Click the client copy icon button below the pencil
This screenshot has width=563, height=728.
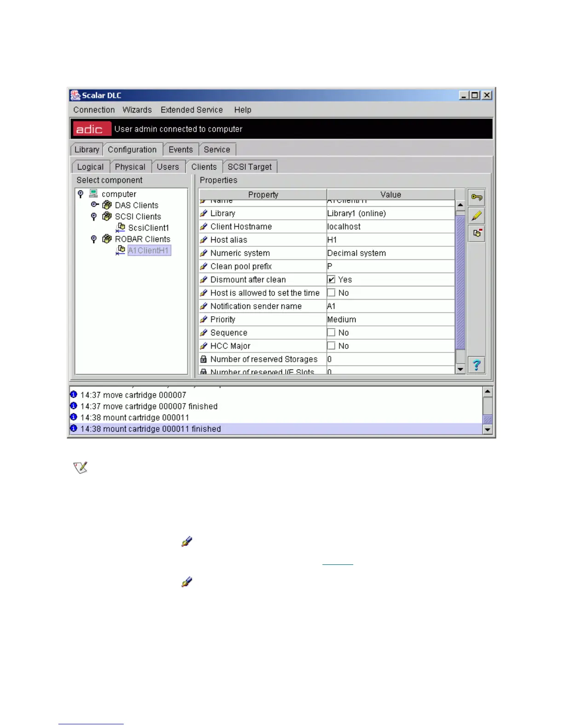[477, 233]
